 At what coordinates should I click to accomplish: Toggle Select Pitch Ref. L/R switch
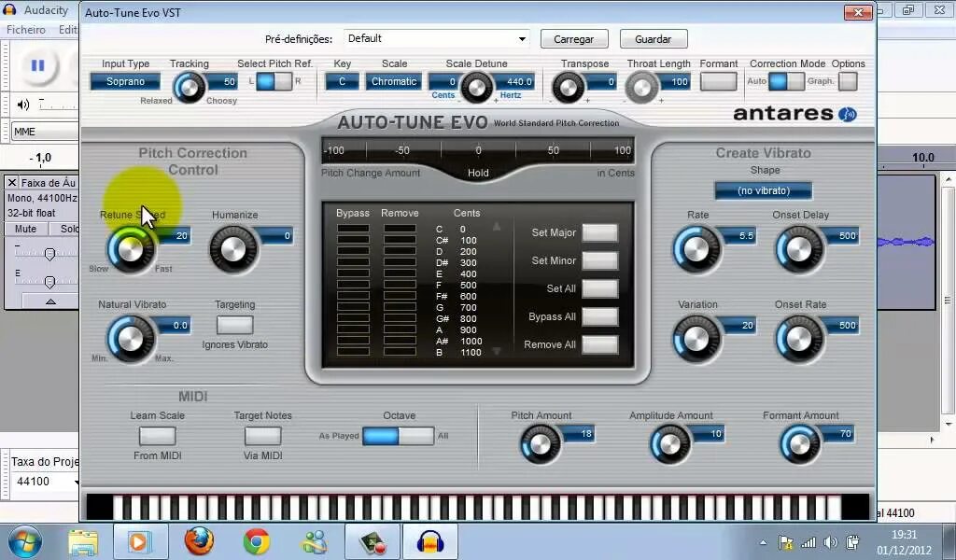click(x=274, y=81)
